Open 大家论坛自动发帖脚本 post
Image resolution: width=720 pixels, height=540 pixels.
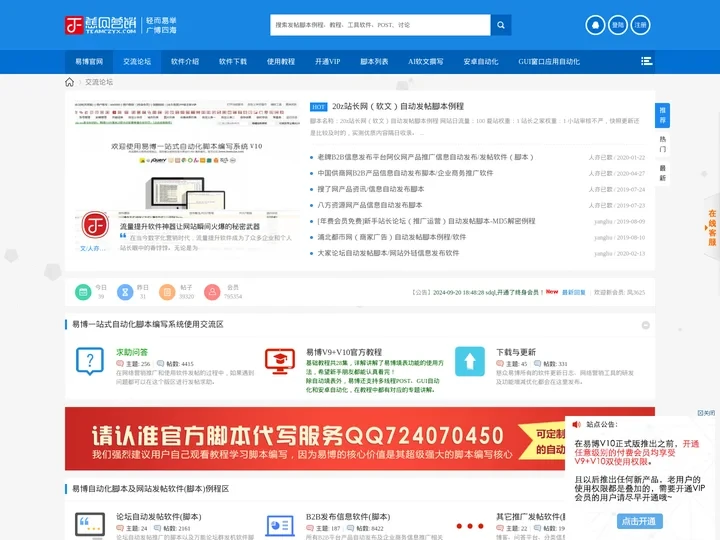388,253
